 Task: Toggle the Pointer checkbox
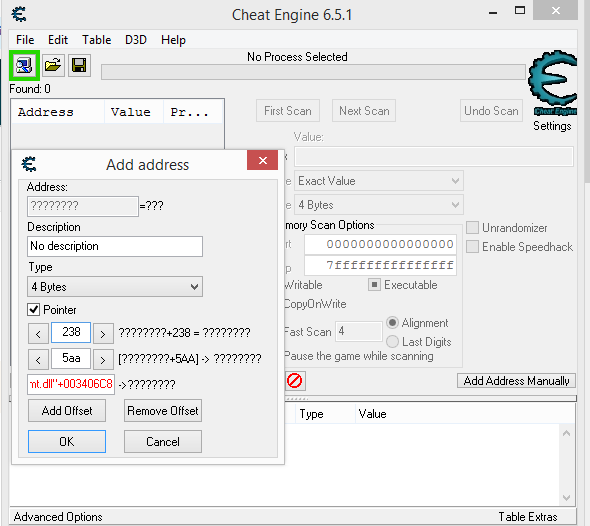point(33,310)
